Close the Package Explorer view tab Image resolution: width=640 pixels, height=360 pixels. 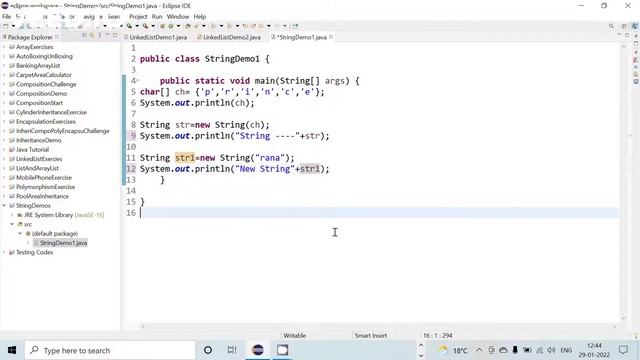click(x=57, y=37)
